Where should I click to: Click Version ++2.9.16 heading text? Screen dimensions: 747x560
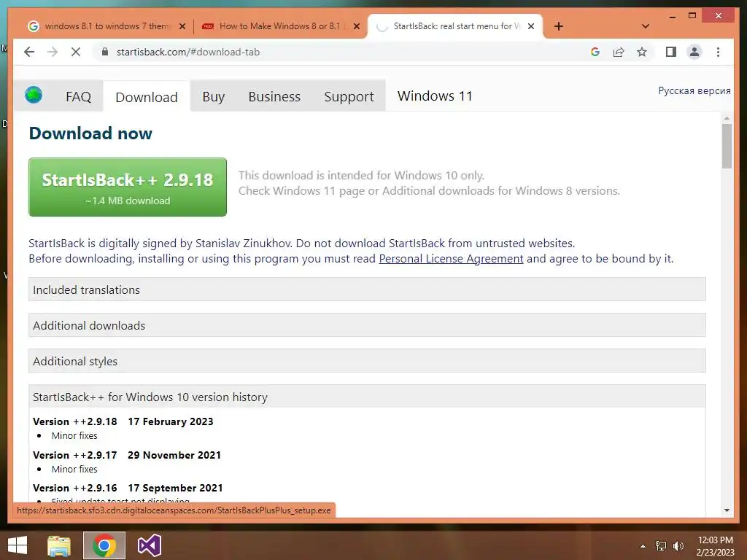click(x=75, y=488)
